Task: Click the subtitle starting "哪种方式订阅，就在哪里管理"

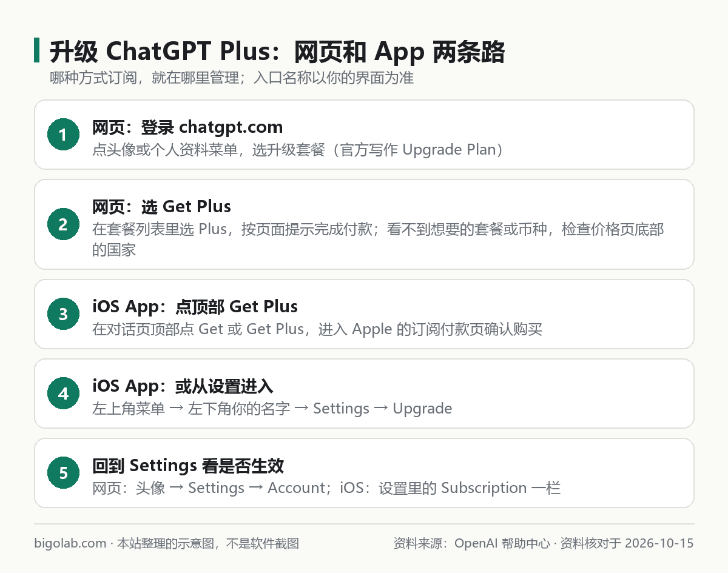Action: (x=232, y=78)
